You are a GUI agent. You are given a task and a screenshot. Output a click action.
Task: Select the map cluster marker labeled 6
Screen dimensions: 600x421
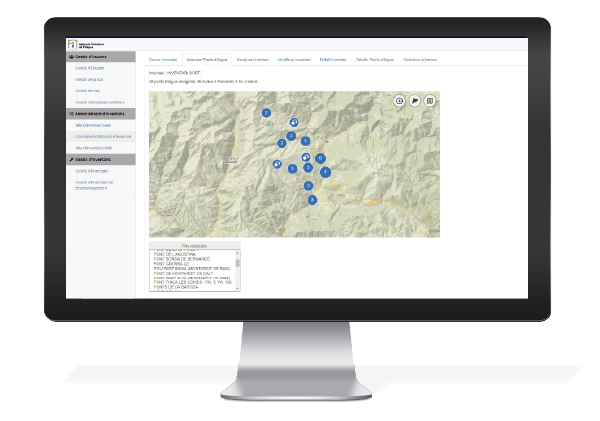pyautogui.click(x=320, y=158)
